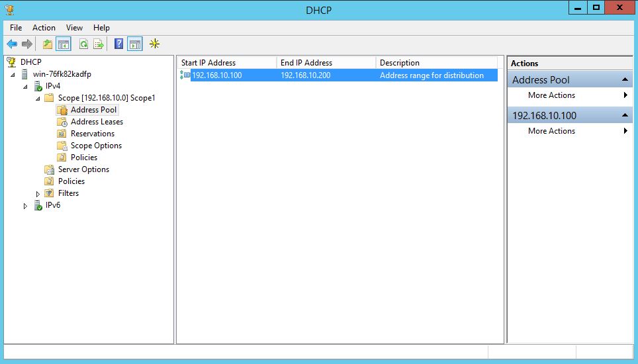Open Help via the blue question mark icon

click(x=118, y=44)
